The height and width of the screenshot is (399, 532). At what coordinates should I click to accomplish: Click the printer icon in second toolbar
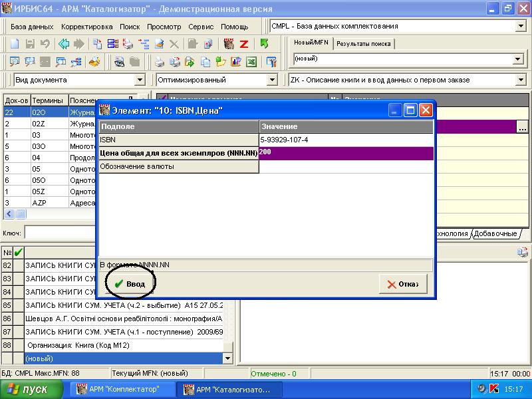(x=160, y=63)
